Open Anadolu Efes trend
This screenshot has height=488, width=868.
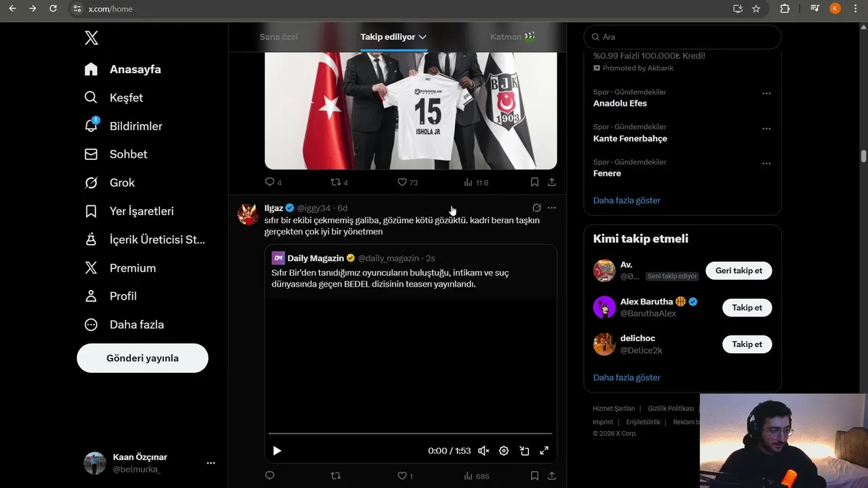(x=620, y=103)
